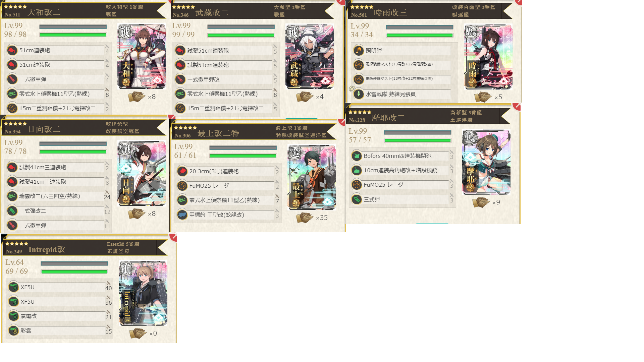Click the fighter icon beside Intrepid's first XF5U

[13, 287]
